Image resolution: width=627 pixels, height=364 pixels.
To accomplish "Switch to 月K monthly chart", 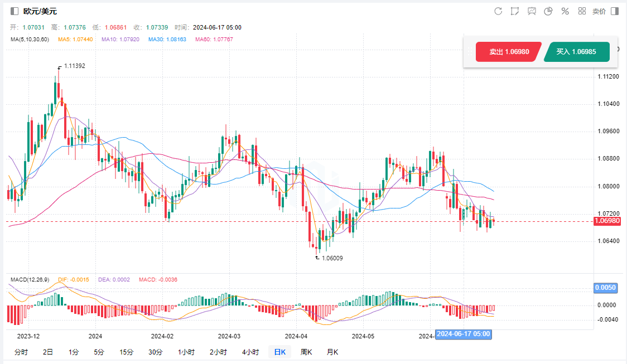I will point(332,352).
